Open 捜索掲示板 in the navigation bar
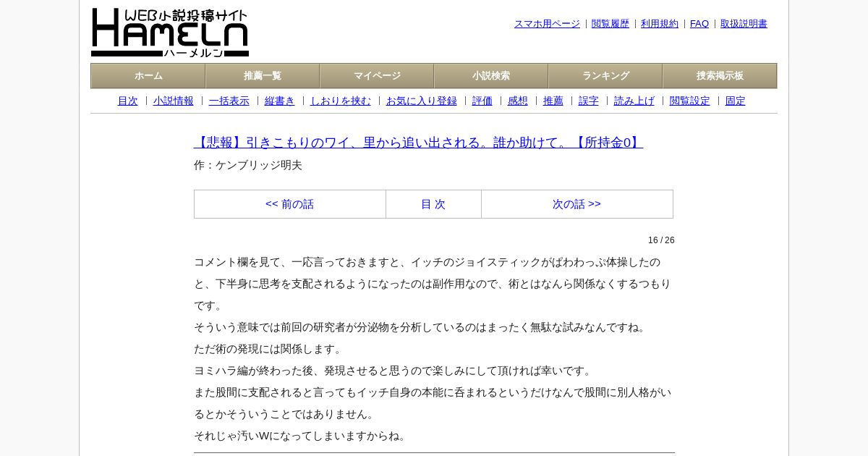This screenshot has width=868, height=456. [720, 76]
